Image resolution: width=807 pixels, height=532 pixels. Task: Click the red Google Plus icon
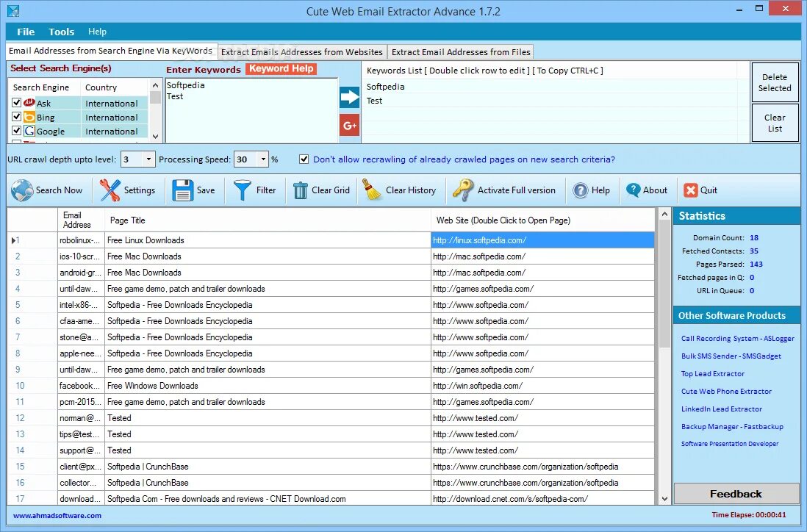(x=349, y=126)
